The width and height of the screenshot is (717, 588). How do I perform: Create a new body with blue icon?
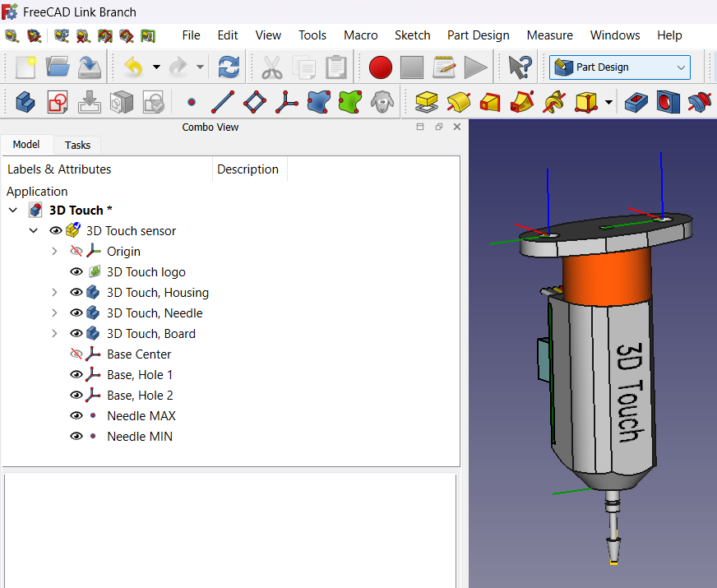(25, 101)
